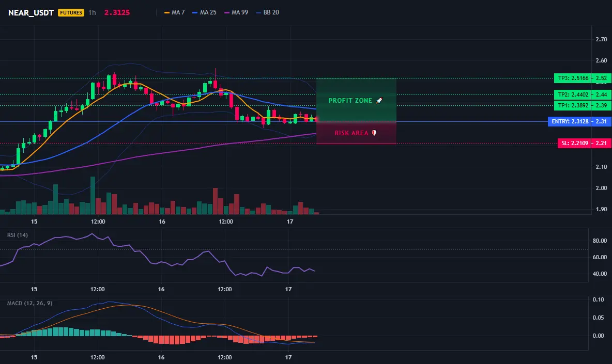Click the NEAR_USDT symbol title
This screenshot has width=612, height=364.
click(x=31, y=12)
